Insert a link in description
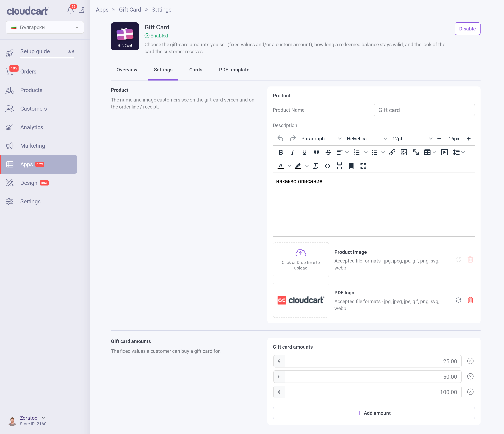 point(392,152)
